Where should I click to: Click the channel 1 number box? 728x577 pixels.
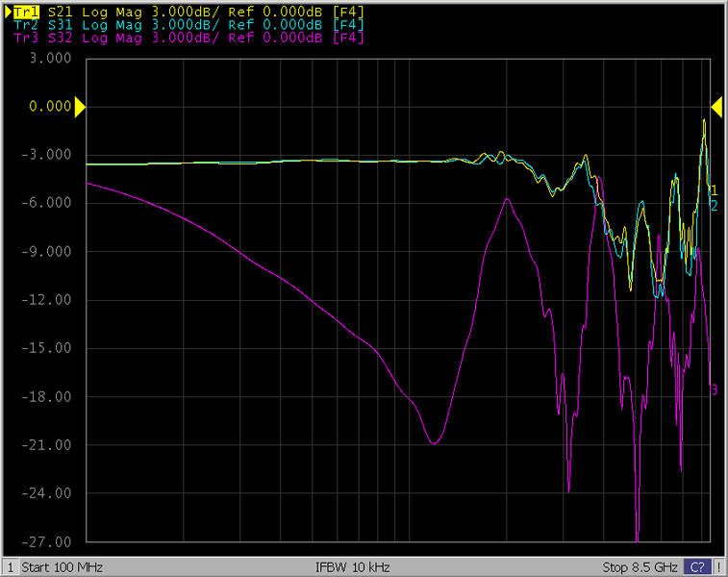tap(10, 567)
